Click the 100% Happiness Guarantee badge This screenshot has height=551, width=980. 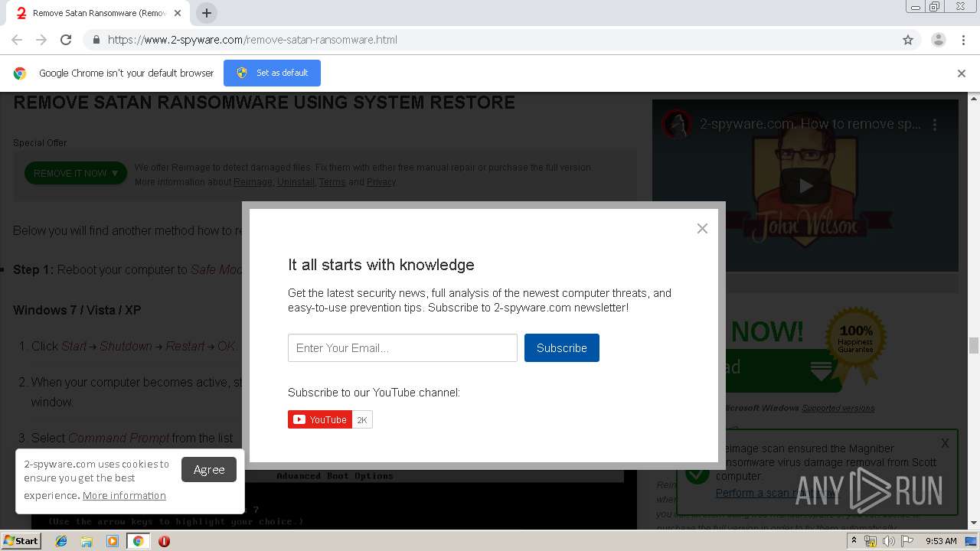pos(855,344)
